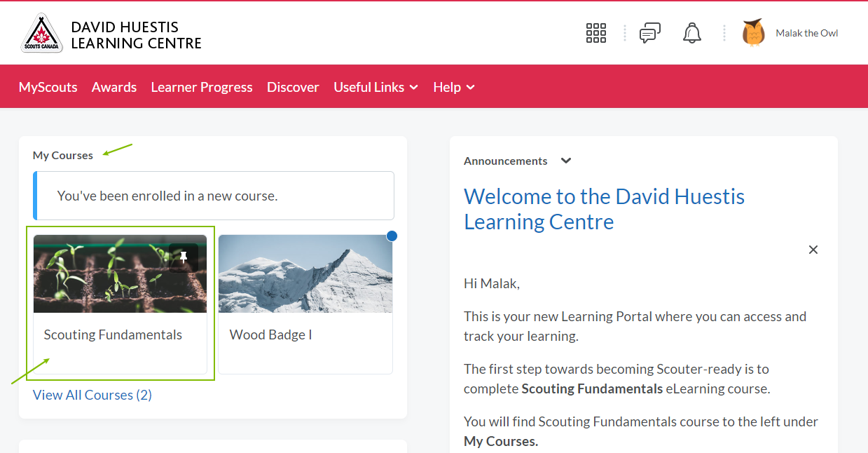Open the course selector grid icon
The height and width of the screenshot is (453, 868).
click(595, 33)
